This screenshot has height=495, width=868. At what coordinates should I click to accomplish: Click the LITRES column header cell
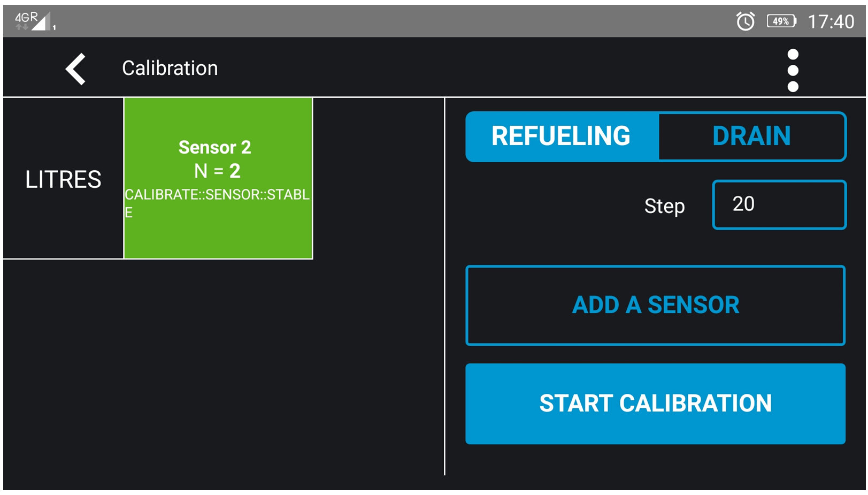[63, 179]
